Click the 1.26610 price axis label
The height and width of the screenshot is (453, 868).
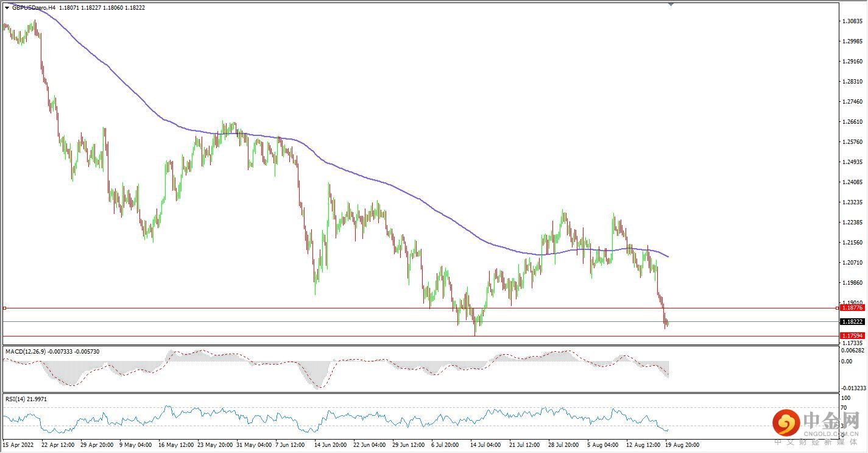click(x=853, y=122)
